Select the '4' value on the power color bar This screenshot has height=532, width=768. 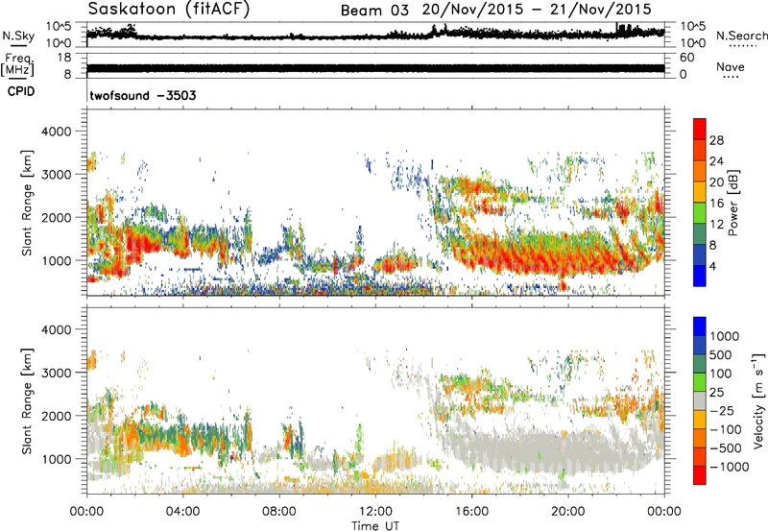pyautogui.click(x=712, y=267)
